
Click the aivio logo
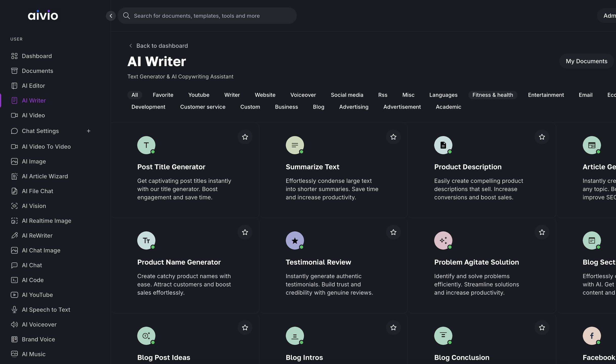click(x=43, y=15)
